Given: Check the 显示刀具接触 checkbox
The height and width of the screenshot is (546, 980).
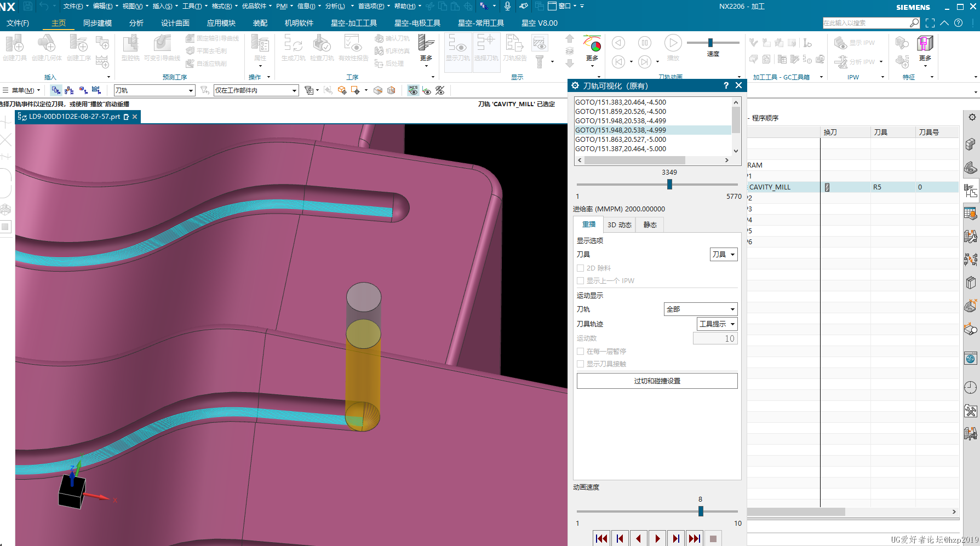Looking at the screenshot, I should coord(580,364).
